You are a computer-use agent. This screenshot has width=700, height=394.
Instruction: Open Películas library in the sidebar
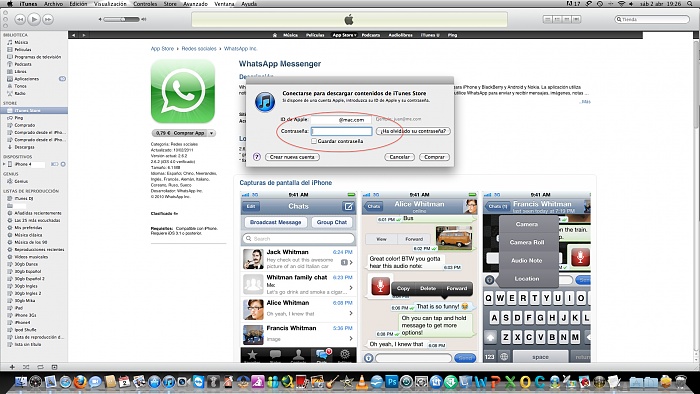click(22, 50)
